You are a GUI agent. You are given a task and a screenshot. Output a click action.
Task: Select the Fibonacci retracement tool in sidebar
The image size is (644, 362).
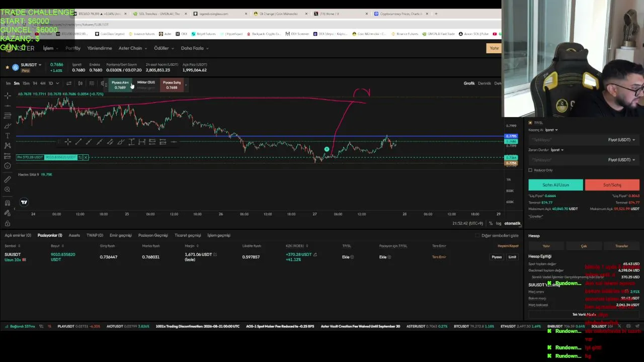(7, 116)
